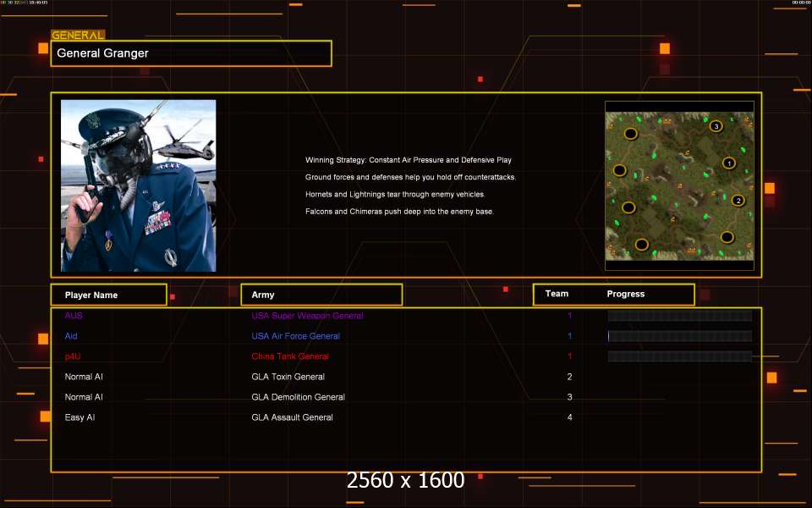The width and height of the screenshot is (812, 508).
Task: Click the Army column header
Action: pyautogui.click(x=321, y=295)
